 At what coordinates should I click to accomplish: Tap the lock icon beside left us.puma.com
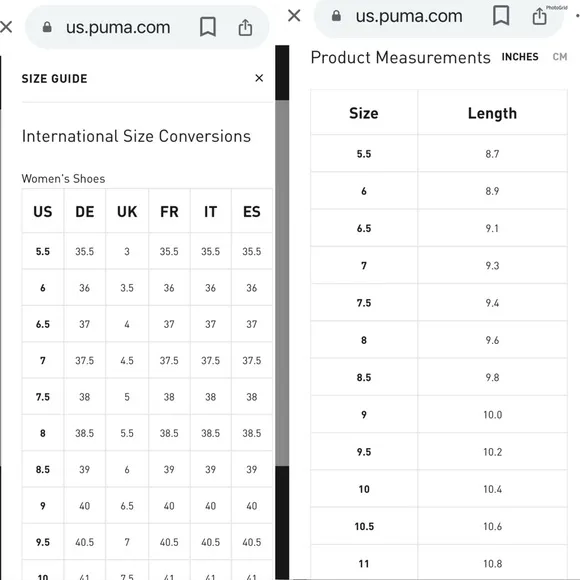tap(47, 27)
